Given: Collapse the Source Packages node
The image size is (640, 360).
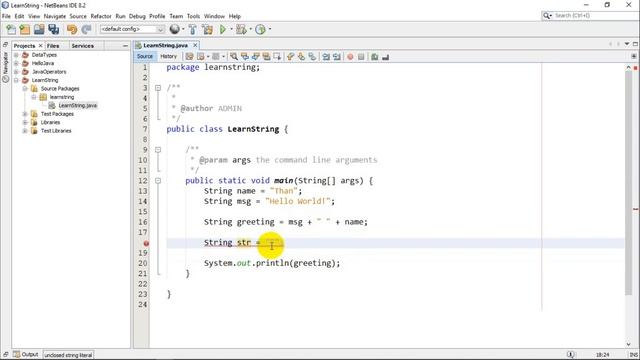Looking at the screenshot, I should pyautogui.click(x=25, y=89).
